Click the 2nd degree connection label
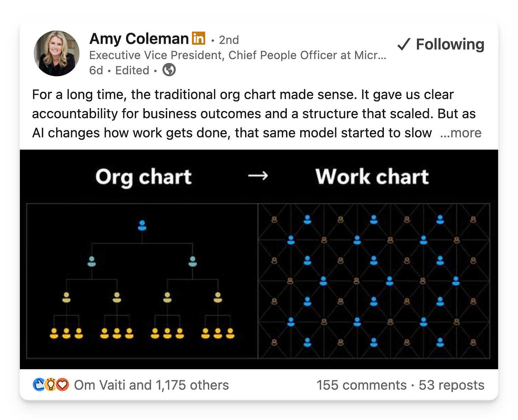This screenshot has width=518, height=420. click(x=229, y=40)
